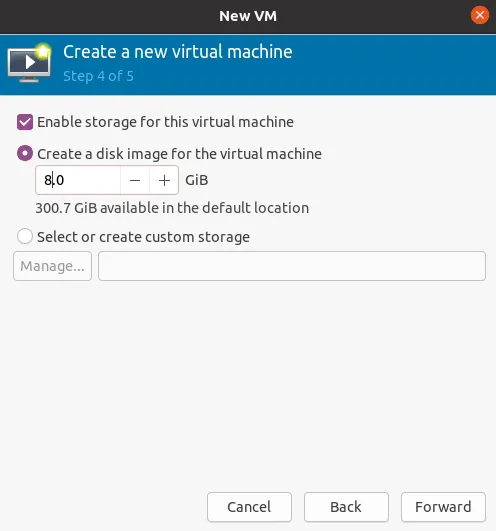Click the Create a disk image label
The width and height of the screenshot is (496, 531).
click(179, 154)
